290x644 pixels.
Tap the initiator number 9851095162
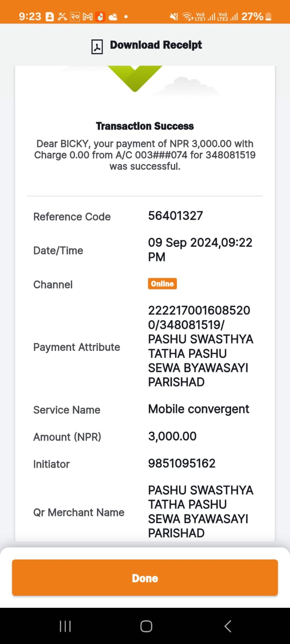tap(182, 463)
